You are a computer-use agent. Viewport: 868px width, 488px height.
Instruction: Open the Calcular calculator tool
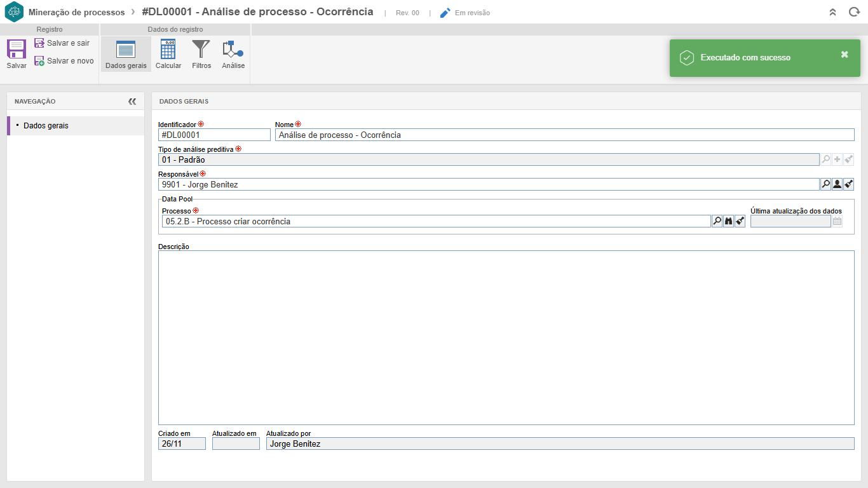[x=168, y=54]
